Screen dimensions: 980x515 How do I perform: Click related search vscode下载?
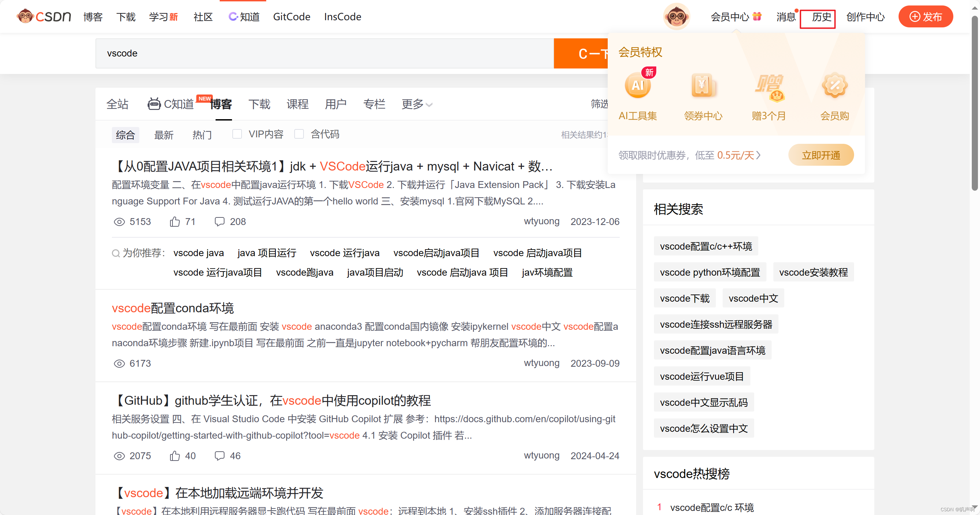(684, 298)
